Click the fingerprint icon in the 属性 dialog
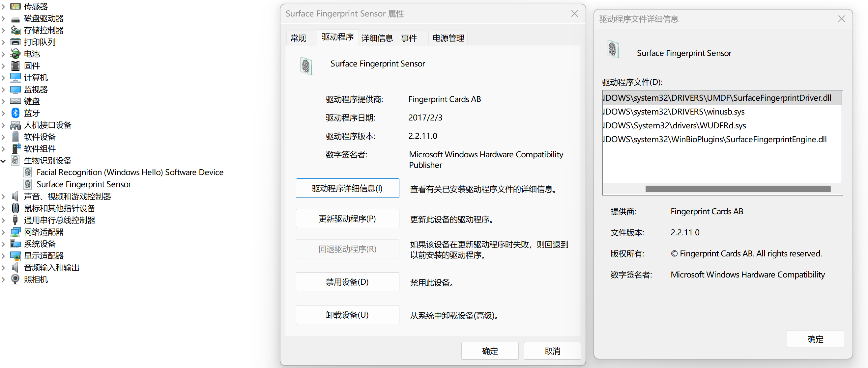Screen dimensions: 868x368 click(x=306, y=66)
